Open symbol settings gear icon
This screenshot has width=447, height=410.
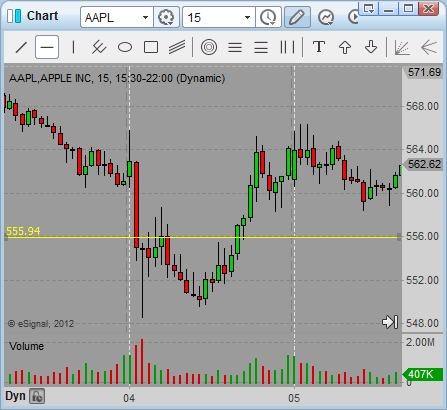coord(166,17)
